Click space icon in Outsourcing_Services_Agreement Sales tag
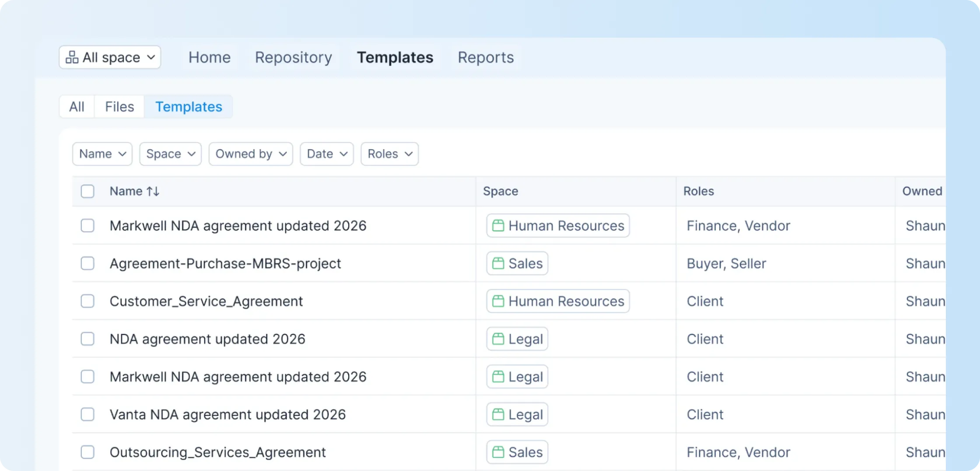 click(498, 452)
